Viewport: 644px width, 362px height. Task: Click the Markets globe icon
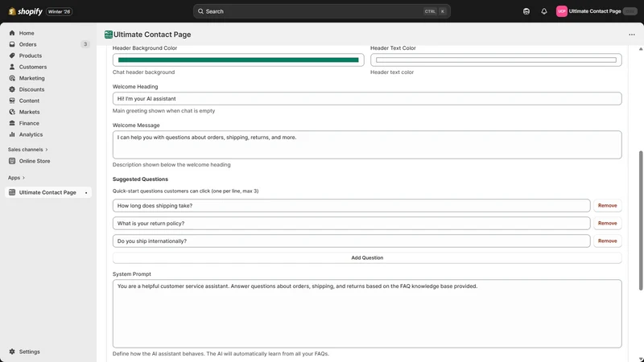click(12, 112)
